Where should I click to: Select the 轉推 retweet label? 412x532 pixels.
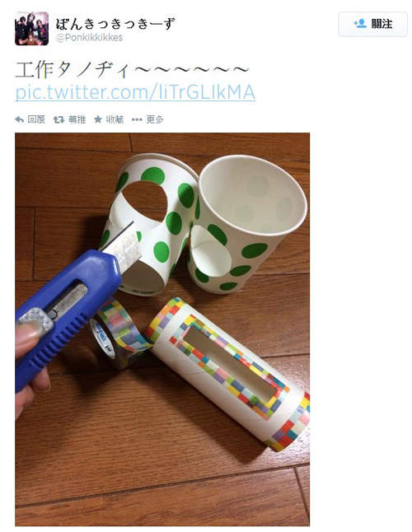coord(77,119)
